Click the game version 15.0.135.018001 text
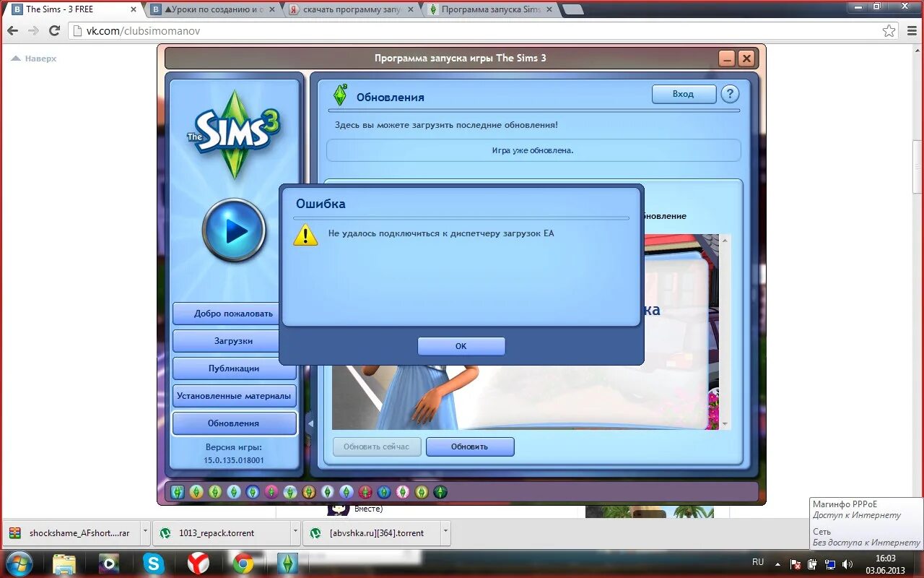The width and height of the screenshot is (924, 578). 234,460
